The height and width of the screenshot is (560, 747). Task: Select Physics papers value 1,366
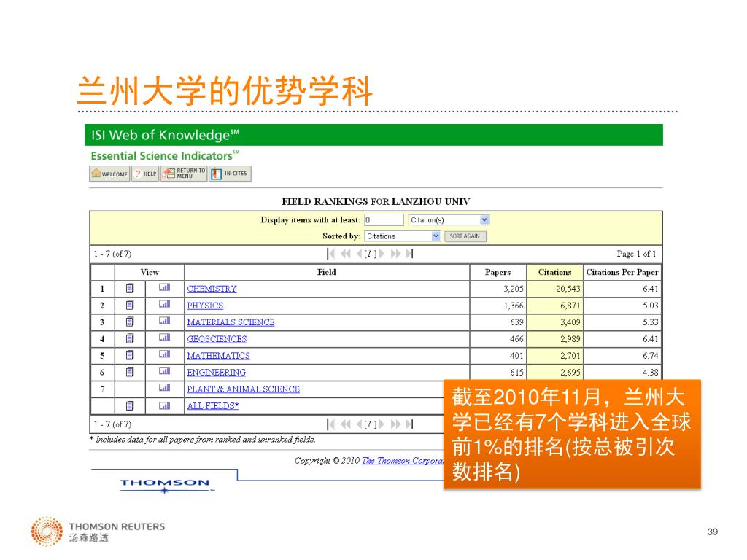(x=514, y=306)
